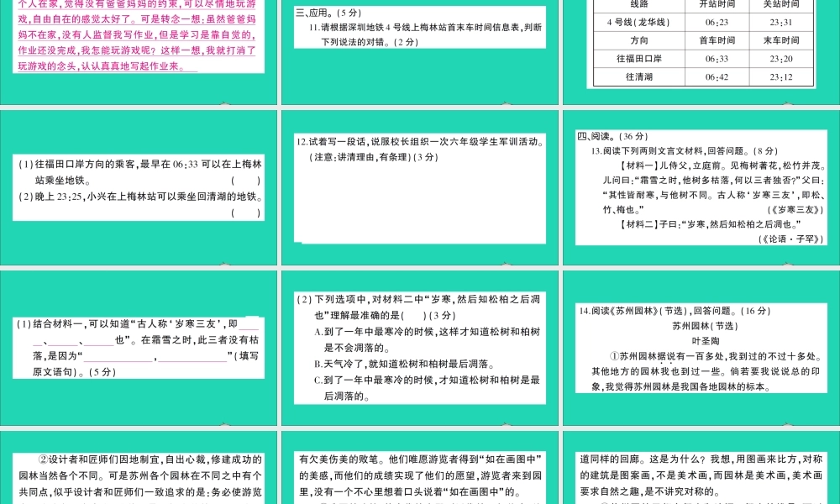Open the slide titled 三、应用。(5分)
The height and width of the screenshot is (504, 840).
click(x=420, y=52)
